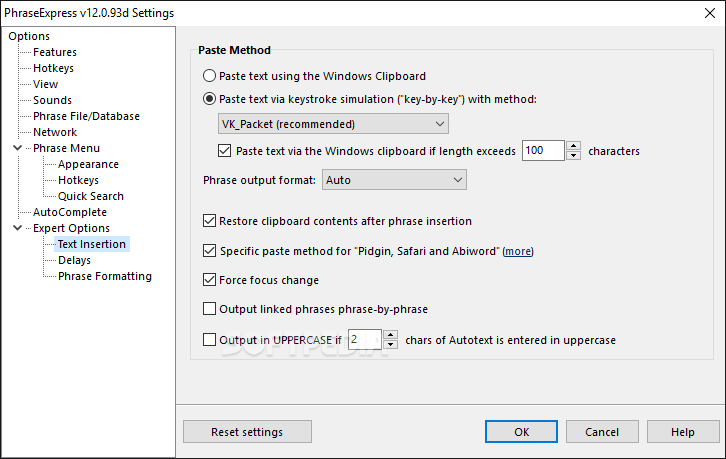Disable Force focus change checkbox
The height and width of the screenshot is (459, 726).
[x=209, y=280]
